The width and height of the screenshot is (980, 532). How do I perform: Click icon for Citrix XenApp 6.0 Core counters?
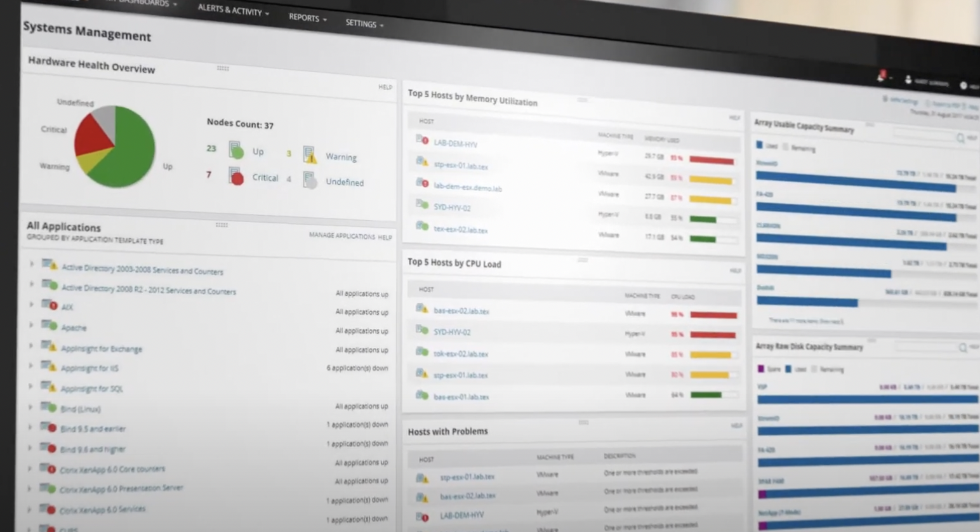pyautogui.click(x=48, y=469)
